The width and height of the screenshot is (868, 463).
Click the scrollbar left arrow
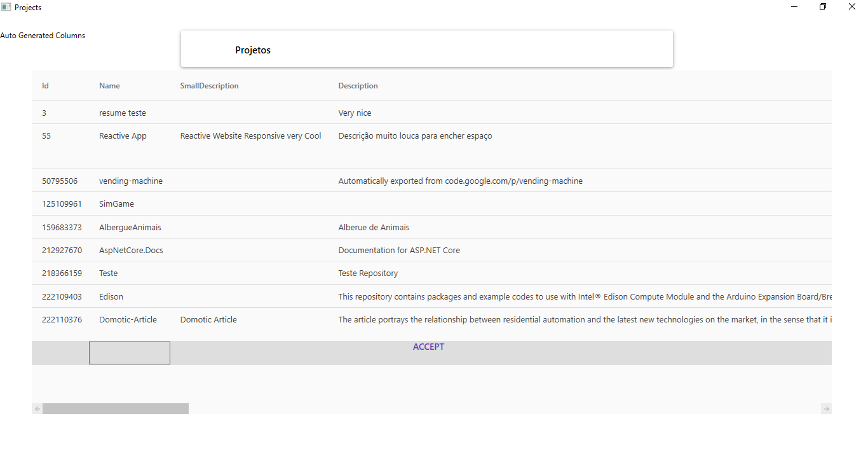(37, 408)
